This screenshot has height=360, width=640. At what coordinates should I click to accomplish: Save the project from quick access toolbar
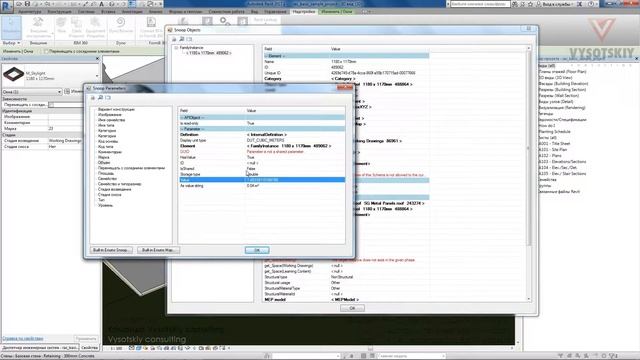[27, 4]
